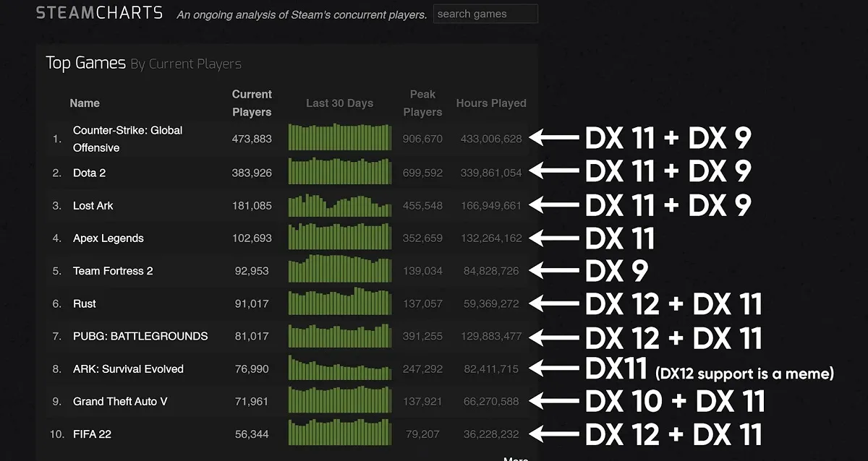868x461 pixels.
Task: Click Rust's 30-day bar chart
Action: (x=340, y=301)
